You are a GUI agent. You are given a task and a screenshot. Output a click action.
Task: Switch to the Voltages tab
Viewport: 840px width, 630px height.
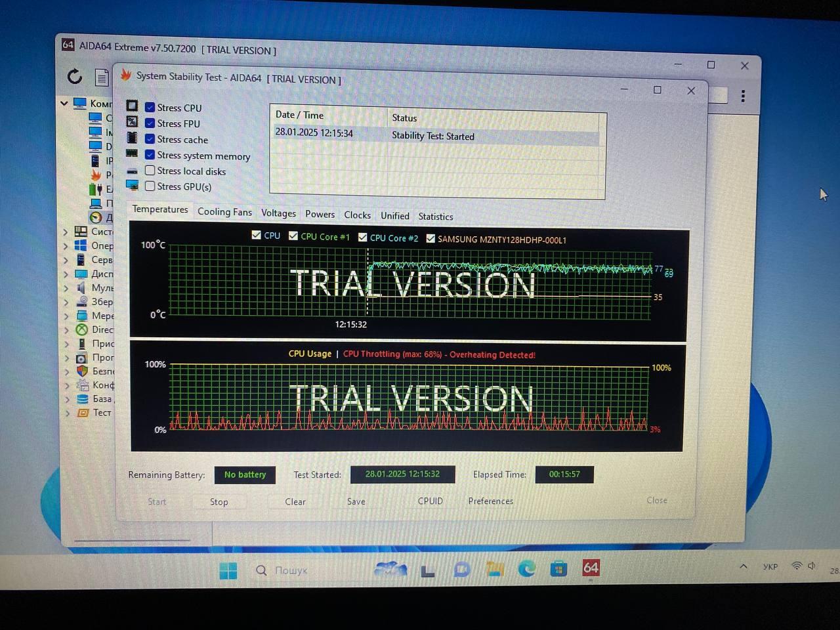pos(278,213)
